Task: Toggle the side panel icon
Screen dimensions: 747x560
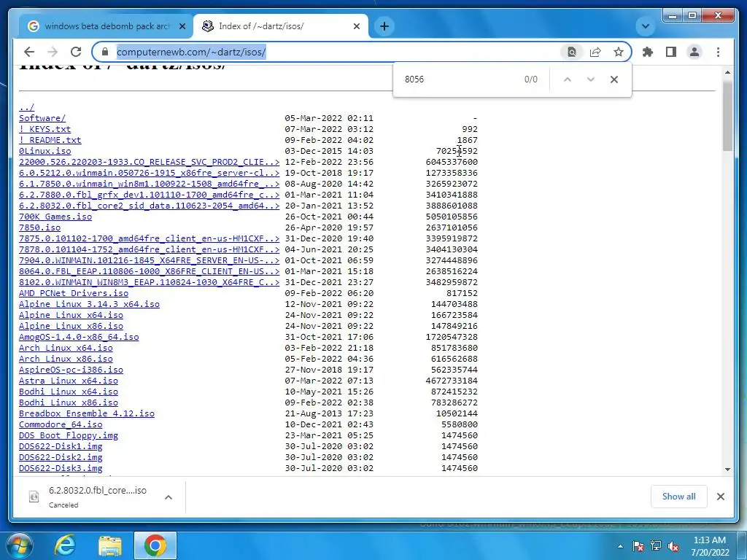Action: coord(671,52)
